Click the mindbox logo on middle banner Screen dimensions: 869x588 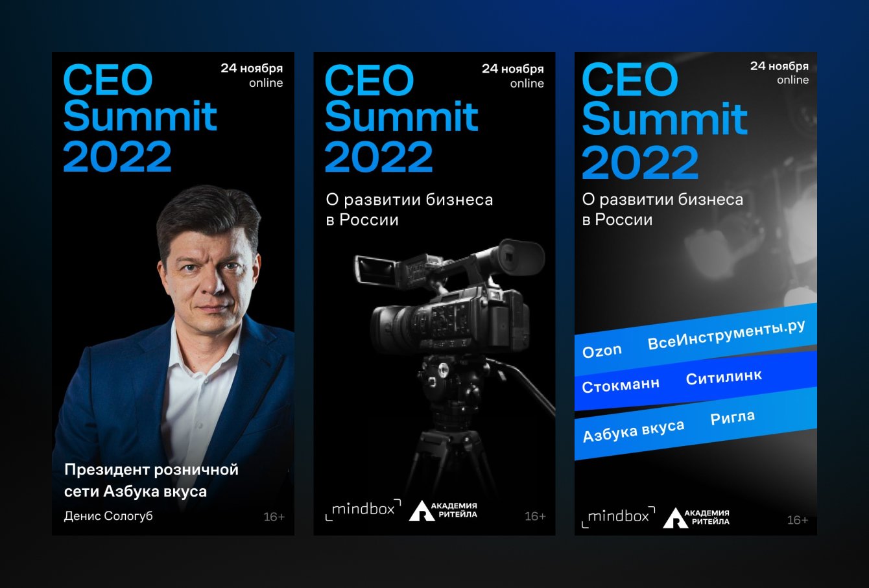coord(363,510)
